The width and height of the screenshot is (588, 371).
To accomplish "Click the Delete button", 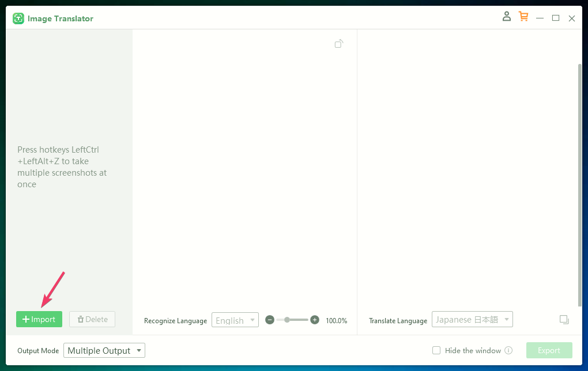I will coord(92,319).
